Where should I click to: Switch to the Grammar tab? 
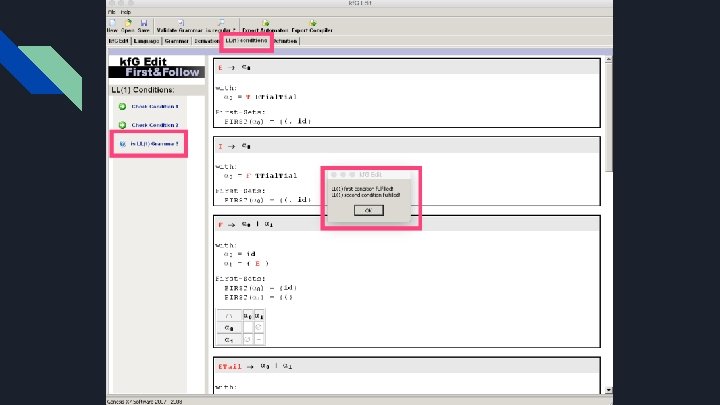pyautogui.click(x=176, y=41)
